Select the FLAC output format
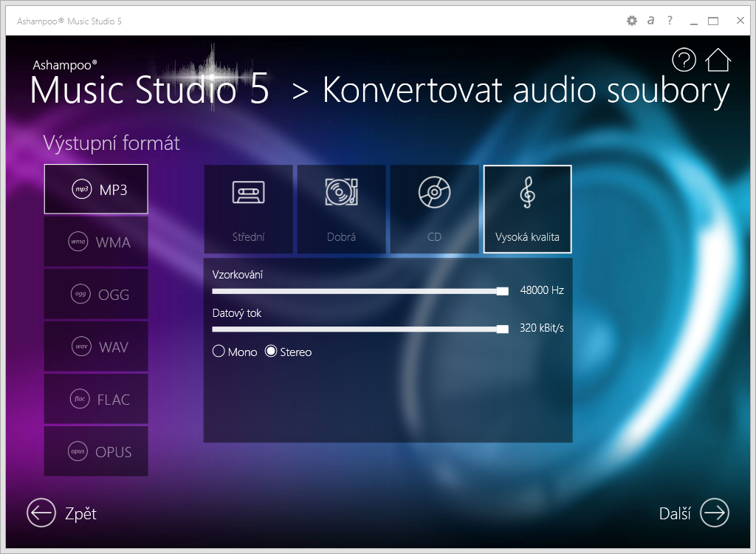Screen dimensions: 756x554 [96, 399]
